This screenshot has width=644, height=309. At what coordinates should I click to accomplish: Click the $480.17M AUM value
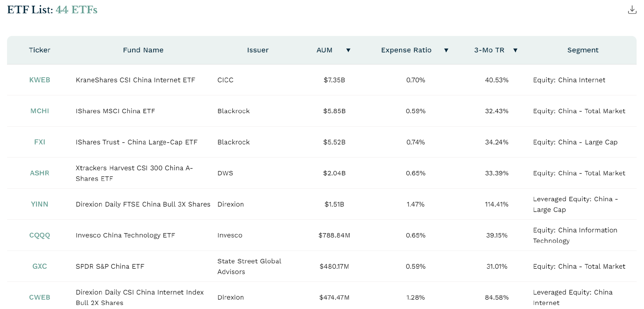tap(334, 266)
